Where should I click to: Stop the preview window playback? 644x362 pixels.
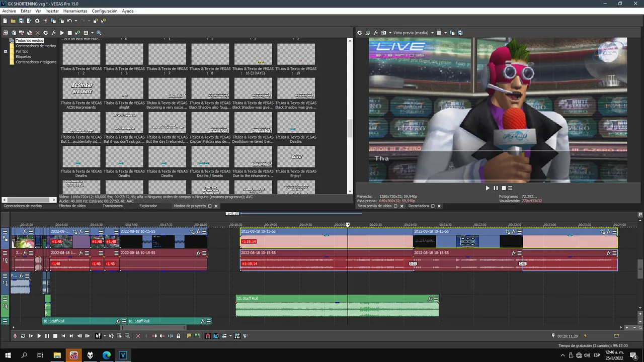[x=503, y=188]
